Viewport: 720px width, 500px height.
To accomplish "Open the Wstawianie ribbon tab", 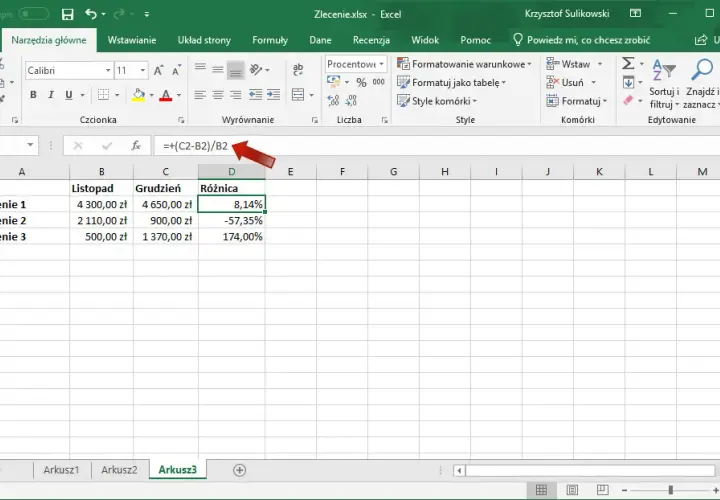I will [x=132, y=40].
